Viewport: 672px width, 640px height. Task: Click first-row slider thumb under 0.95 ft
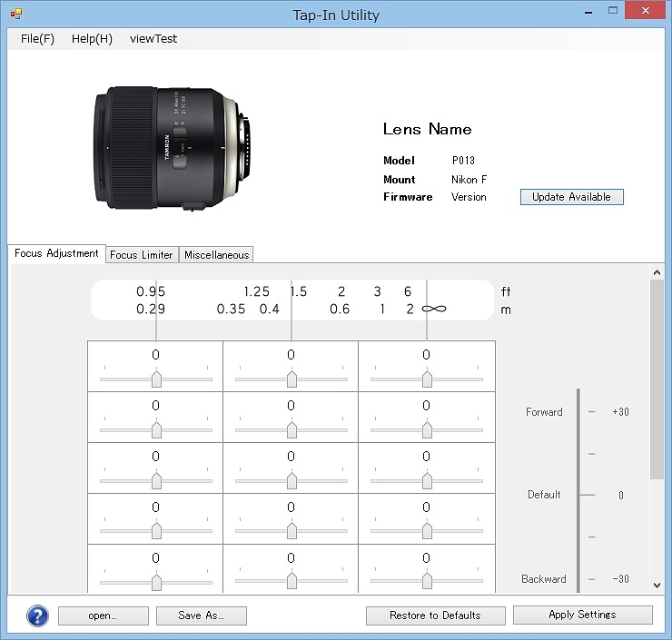(156, 379)
